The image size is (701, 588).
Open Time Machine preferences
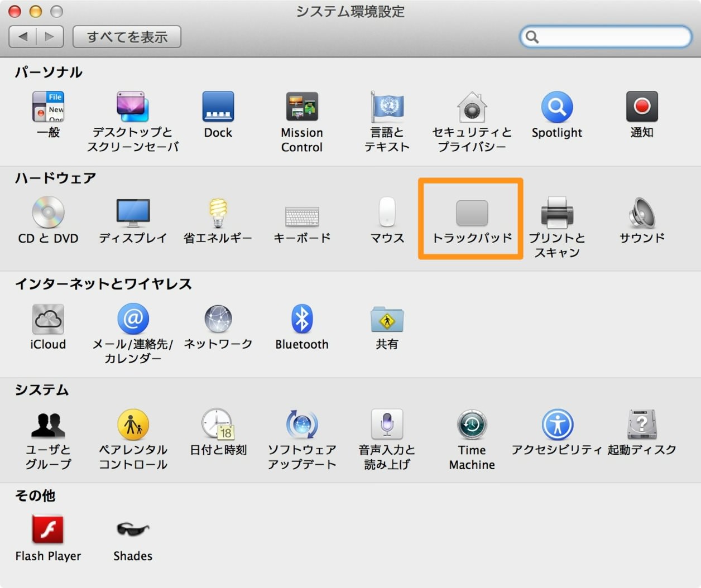(x=472, y=425)
